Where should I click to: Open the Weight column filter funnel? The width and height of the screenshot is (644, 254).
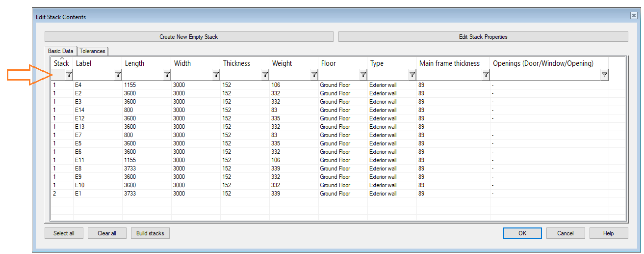click(x=314, y=75)
